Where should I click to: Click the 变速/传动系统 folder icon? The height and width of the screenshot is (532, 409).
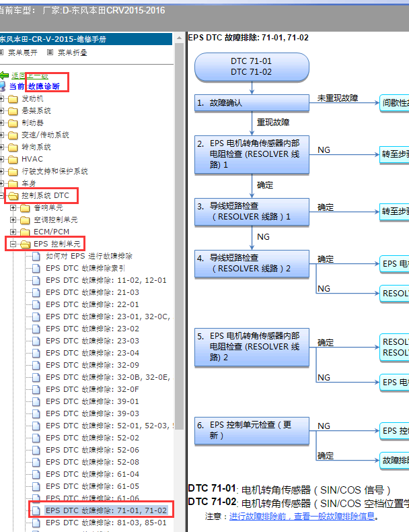[13, 135]
